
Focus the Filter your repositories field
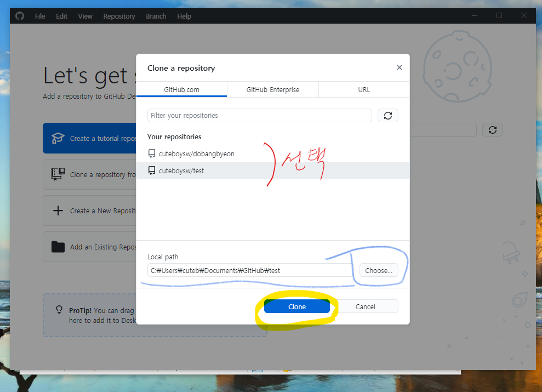pos(259,116)
